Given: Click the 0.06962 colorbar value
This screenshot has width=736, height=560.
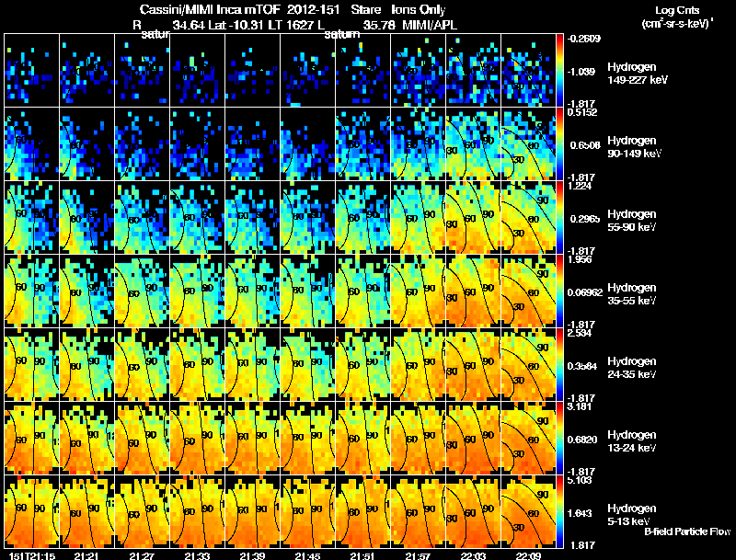Looking at the screenshot, I should tap(585, 292).
